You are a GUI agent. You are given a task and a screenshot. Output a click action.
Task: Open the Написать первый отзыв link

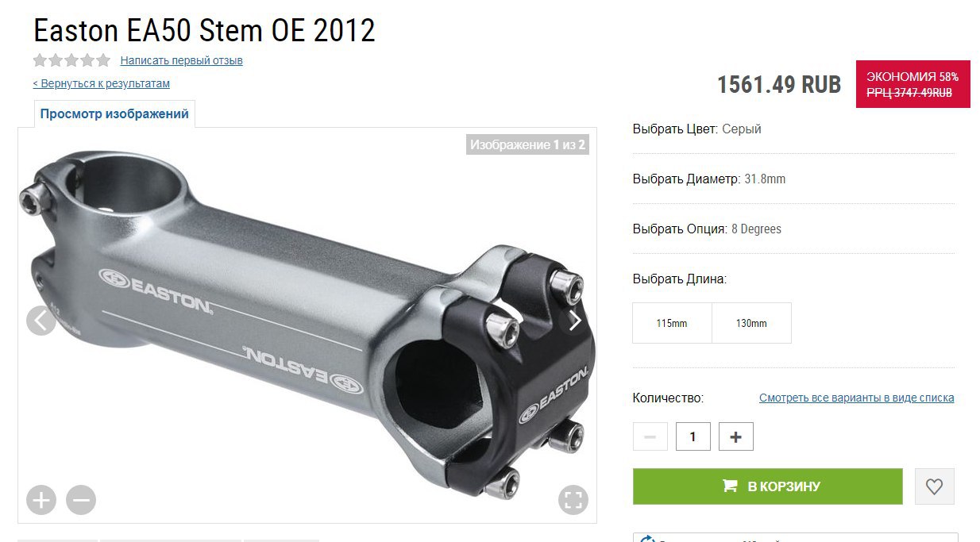[x=182, y=60]
